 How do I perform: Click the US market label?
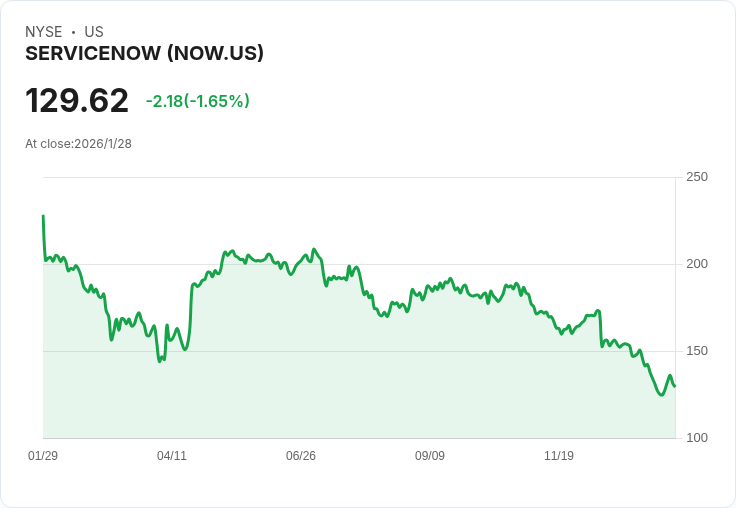94,32
